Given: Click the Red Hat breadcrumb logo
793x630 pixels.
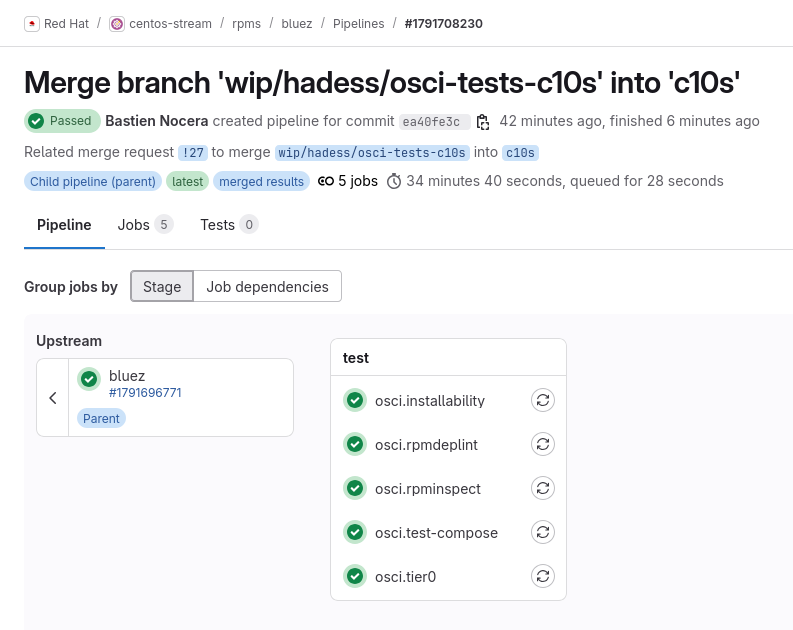Looking at the screenshot, I should pyautogui.click(x=32, y=23).
